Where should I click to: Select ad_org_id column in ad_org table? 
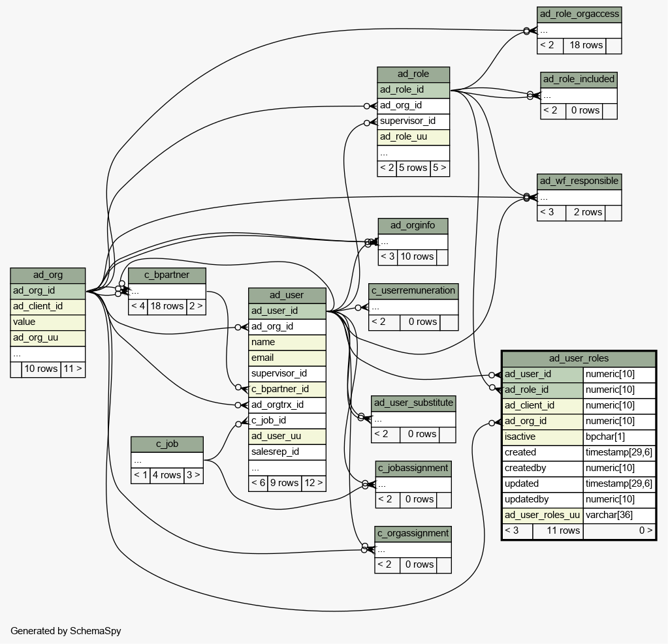click(48, 291)
